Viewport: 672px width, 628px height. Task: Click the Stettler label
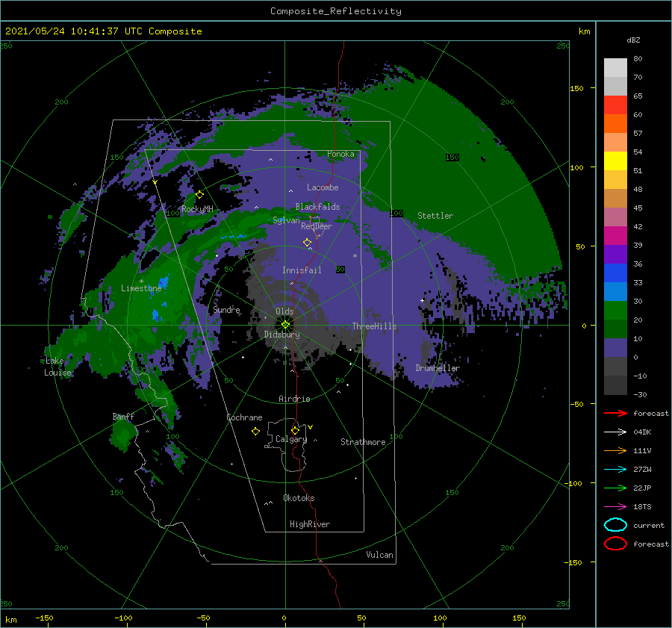[435, 216]
